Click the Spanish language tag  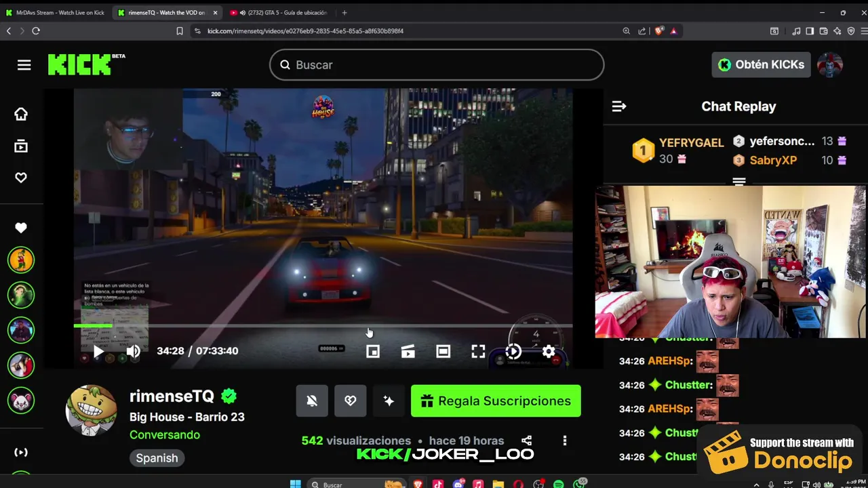tap(157, 458)
